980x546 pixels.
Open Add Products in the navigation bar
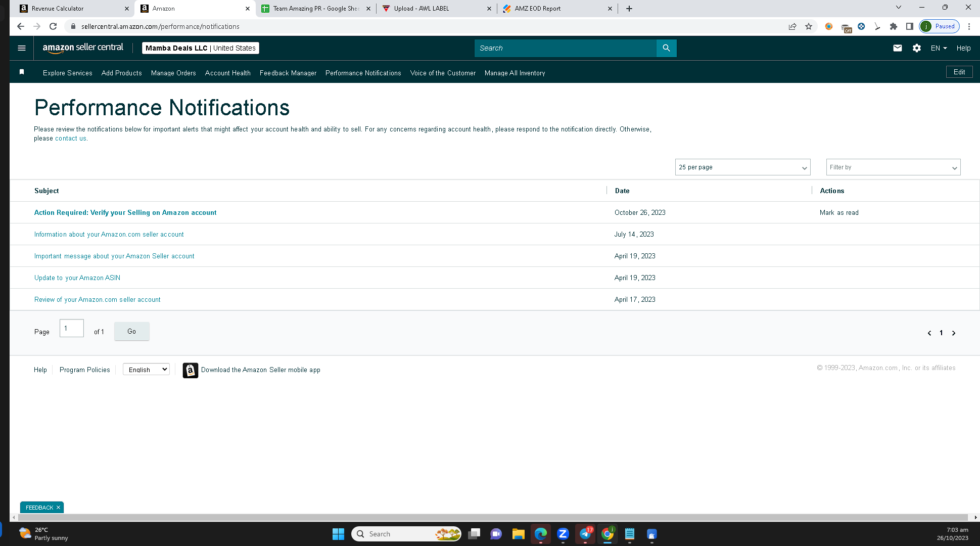point(121,73)
